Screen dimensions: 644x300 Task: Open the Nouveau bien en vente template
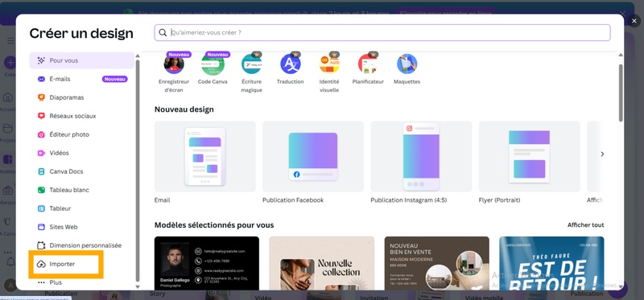(x=436, y=263)
